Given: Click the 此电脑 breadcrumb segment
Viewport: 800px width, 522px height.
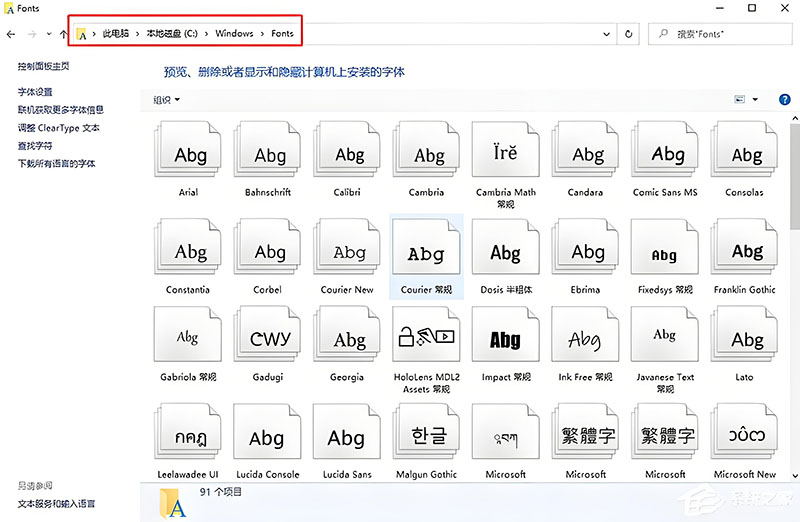Looking at the screenshot, I should (116, 34).
